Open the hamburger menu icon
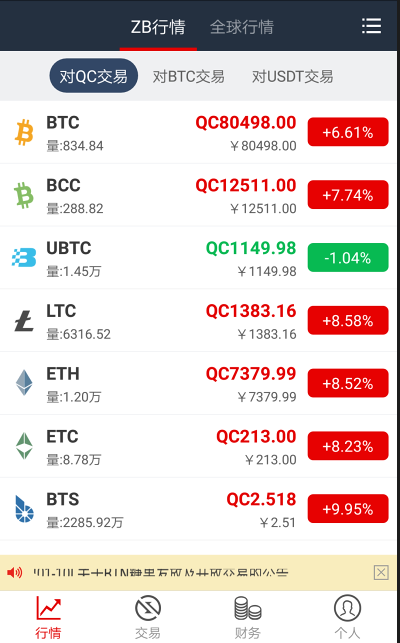Image resolution: width=400 pixels, height=643 pixels. tap(371, 26)
